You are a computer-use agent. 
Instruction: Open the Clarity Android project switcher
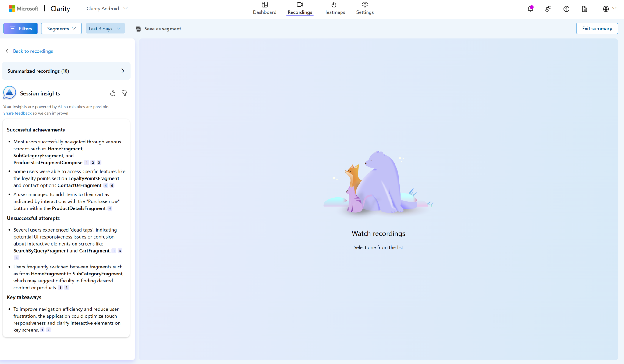click(107, 8)
